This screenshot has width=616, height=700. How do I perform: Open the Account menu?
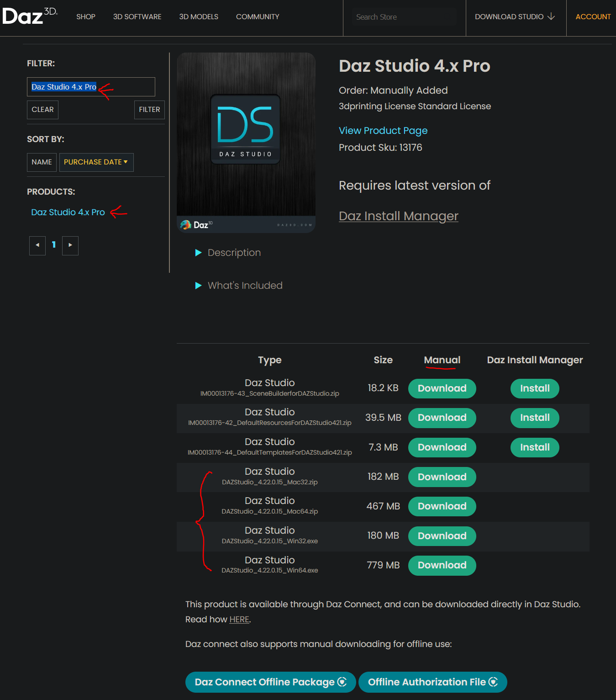pos(593,17)
